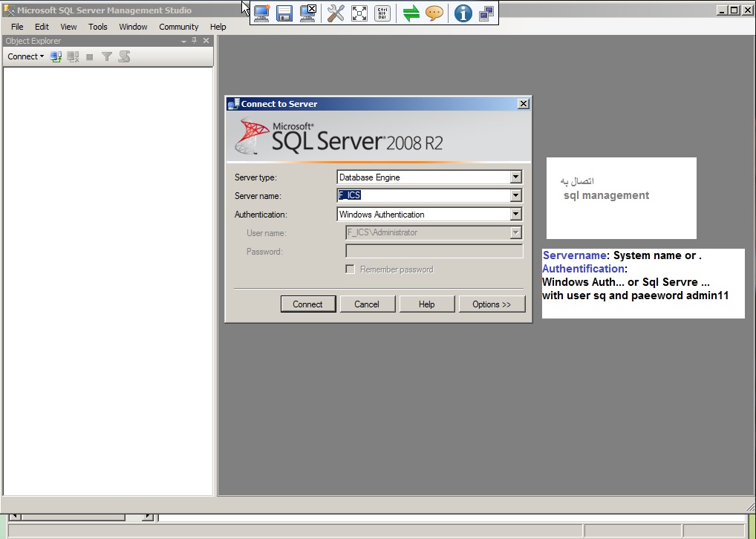Pin the Object Explorer panel
The width and height of the screenshot is (756, 539).
[x=195, y=41]
